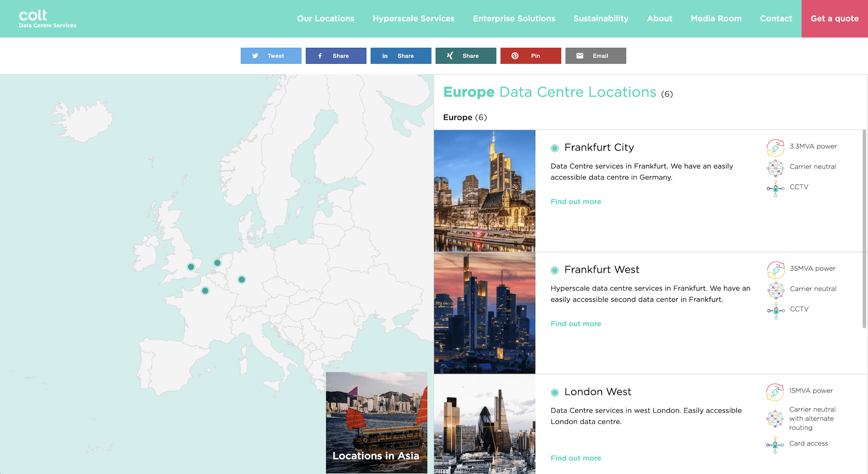Click the Card access icon
This screenshot has height=474, width=868.
pyautogui.click(x=775, y=445)
